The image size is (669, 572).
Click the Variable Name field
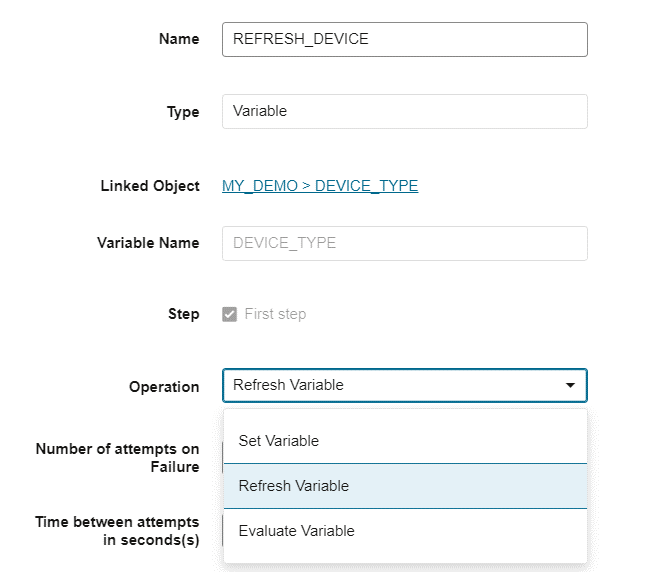coord(404,243)
